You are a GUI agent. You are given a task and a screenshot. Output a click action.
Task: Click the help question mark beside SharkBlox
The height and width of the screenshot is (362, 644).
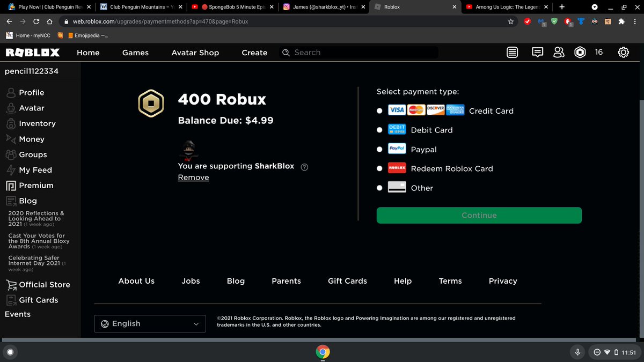point(305,167)
